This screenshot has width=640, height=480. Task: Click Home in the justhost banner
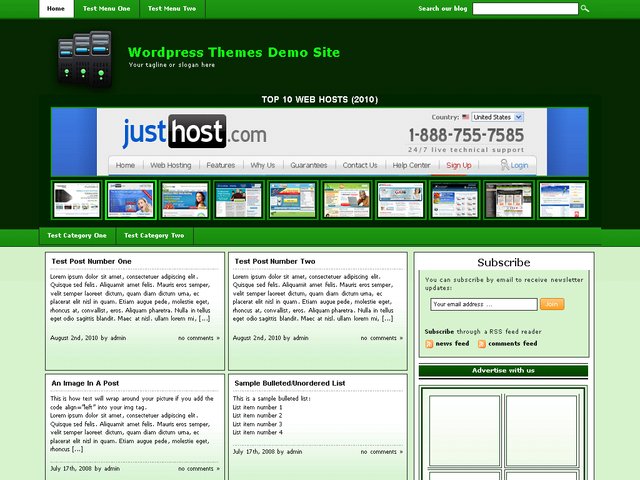tap(125, 165)
